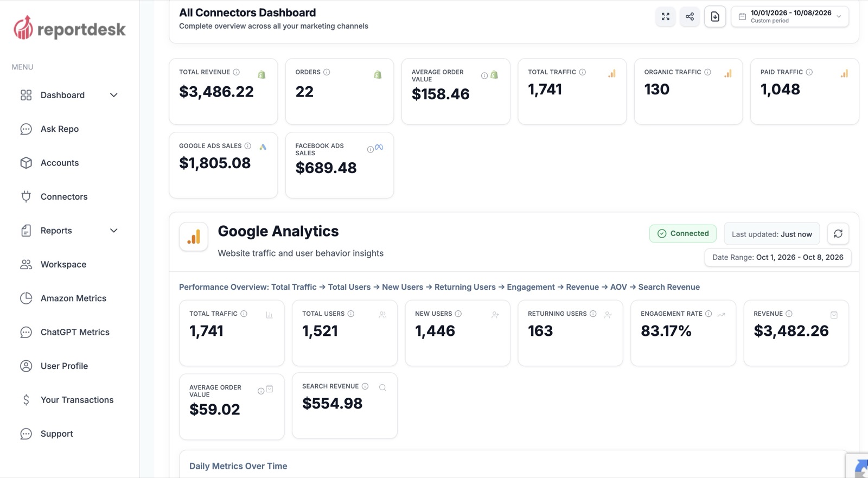Expand the Reports menu chevron
The width and height of the screenshot is (868, 478).
coord(114,231)
